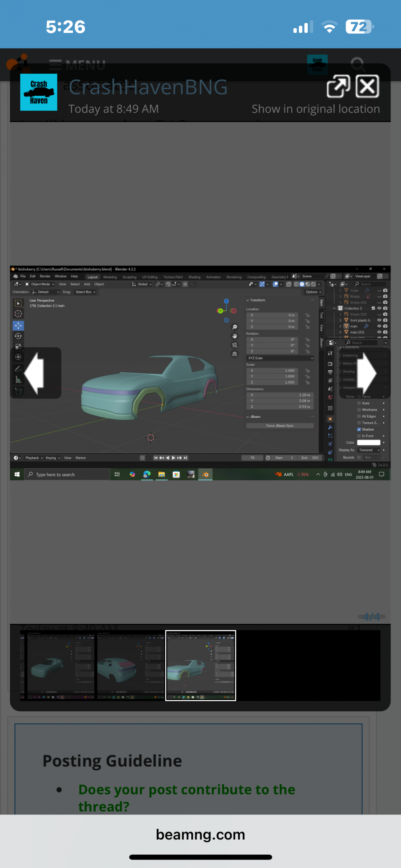401x868 pixels.
Task: Open Global transform orientation dropdown
Action: click(x=141, y=284)
